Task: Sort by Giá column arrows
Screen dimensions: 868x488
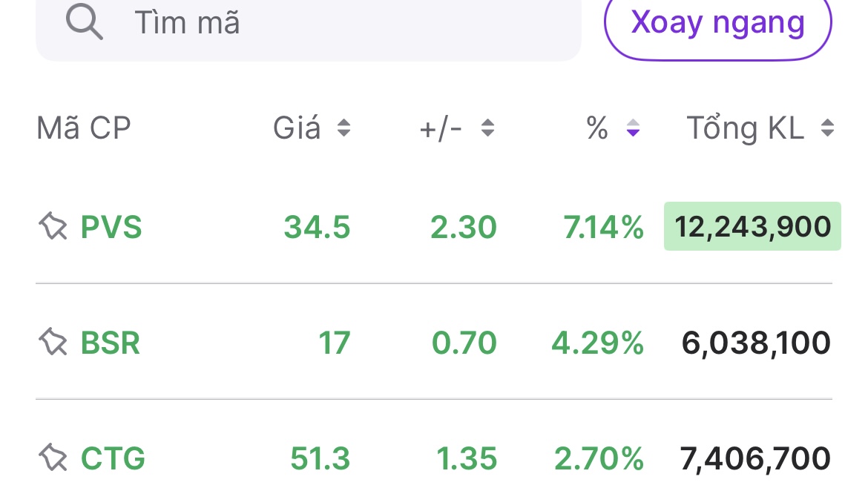Action: point(343,128)
